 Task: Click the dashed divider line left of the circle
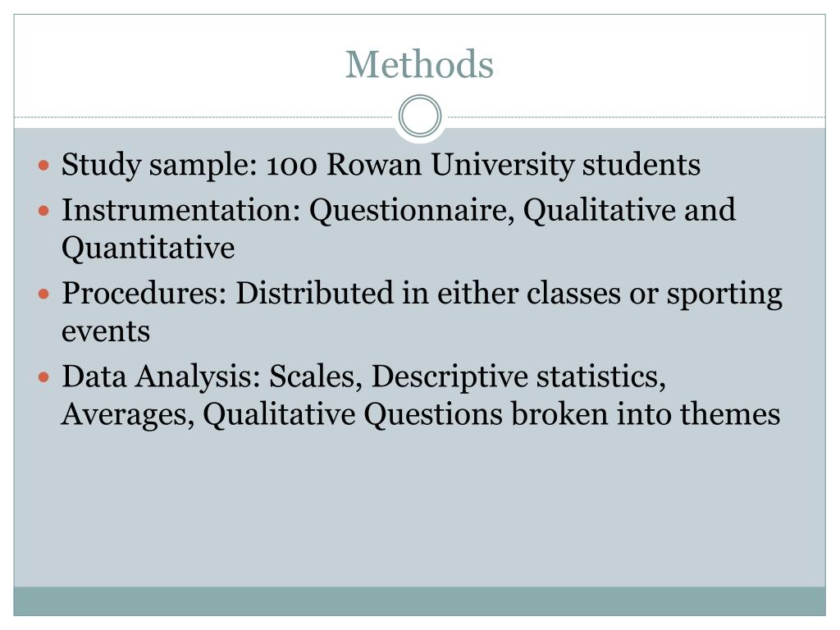pos(203,116)
